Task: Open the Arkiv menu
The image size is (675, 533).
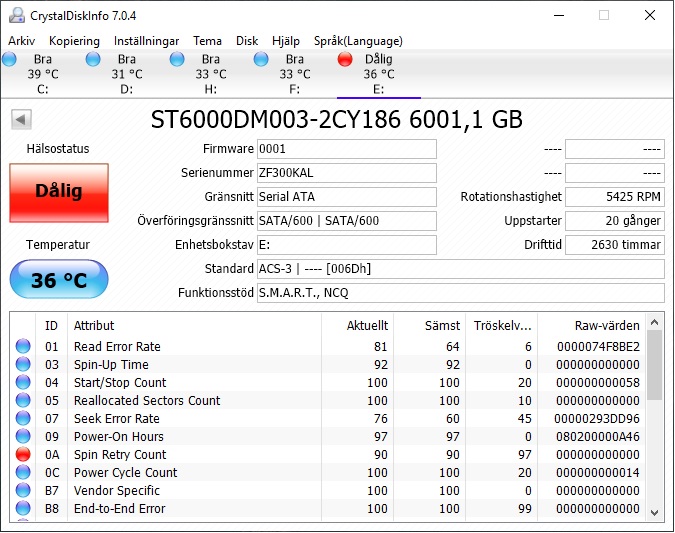Action: [x=22, y=41]
